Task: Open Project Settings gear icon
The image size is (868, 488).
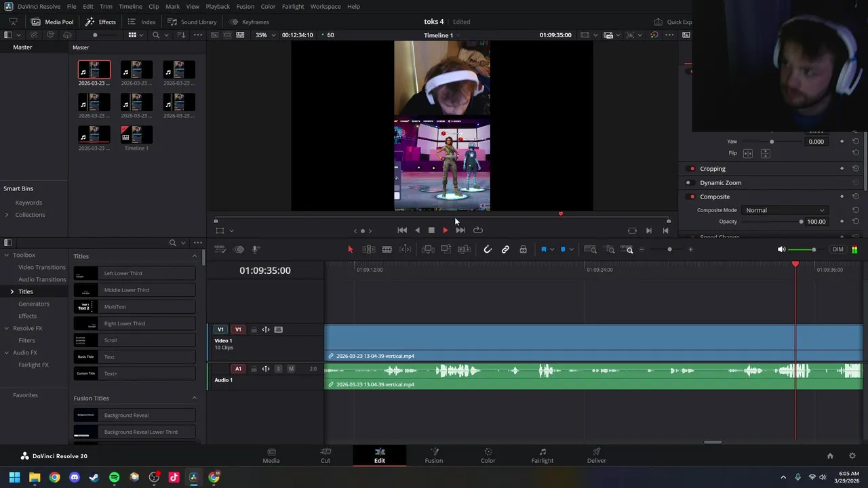Action: tap(852, 456)
